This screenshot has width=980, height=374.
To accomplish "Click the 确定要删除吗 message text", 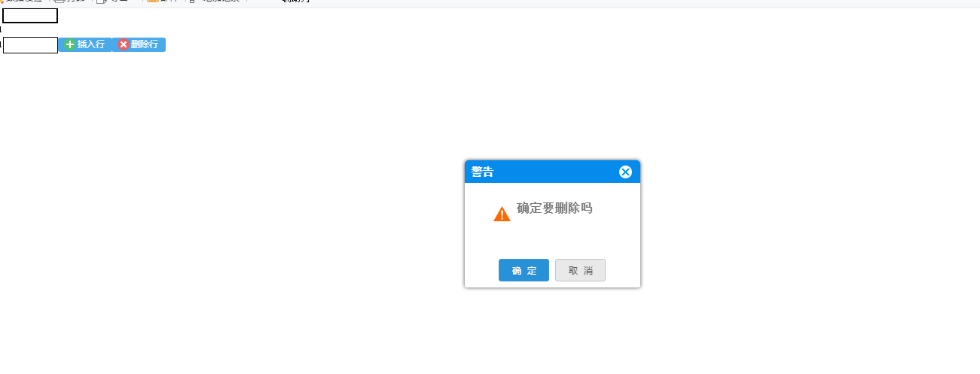I will point(554,208).
